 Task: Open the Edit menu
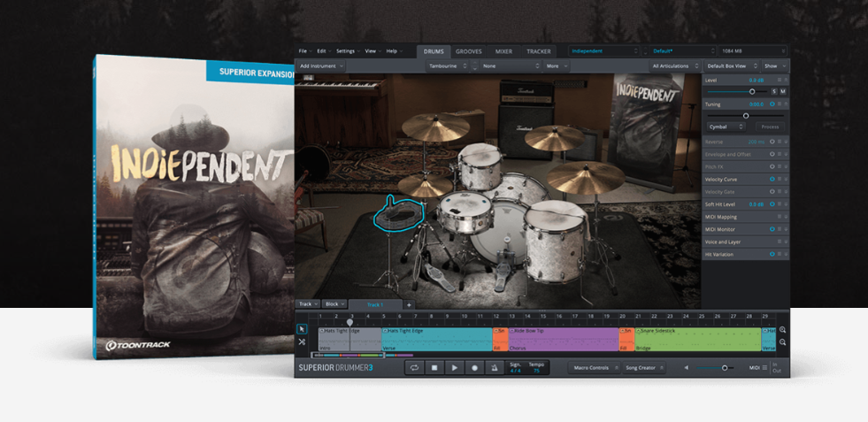pos(324,51)
